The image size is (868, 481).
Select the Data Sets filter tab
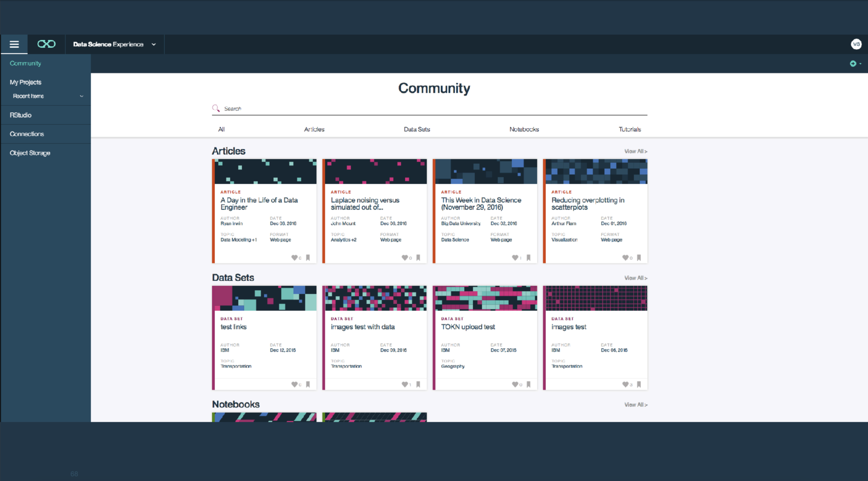(417, 129)
